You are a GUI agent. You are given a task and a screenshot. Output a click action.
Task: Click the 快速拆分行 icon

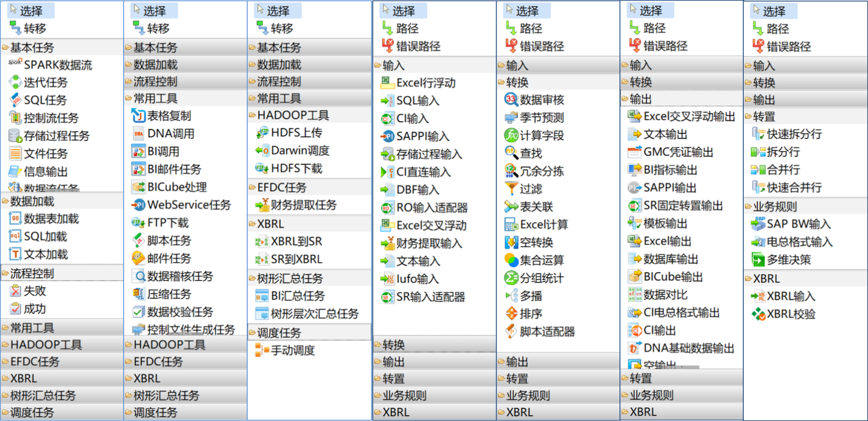758,134
